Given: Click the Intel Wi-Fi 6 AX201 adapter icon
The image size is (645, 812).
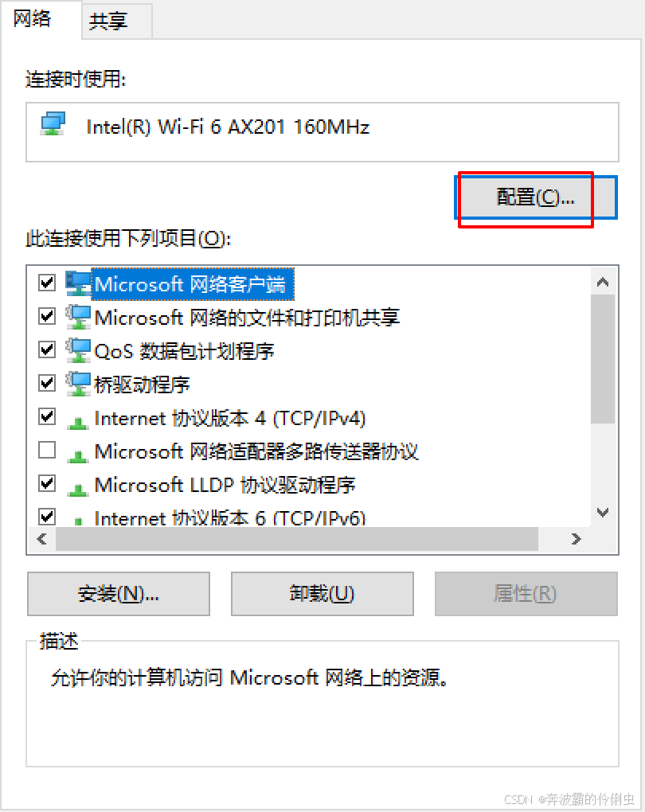Looking at the screenshot, I should pos(53,124).
